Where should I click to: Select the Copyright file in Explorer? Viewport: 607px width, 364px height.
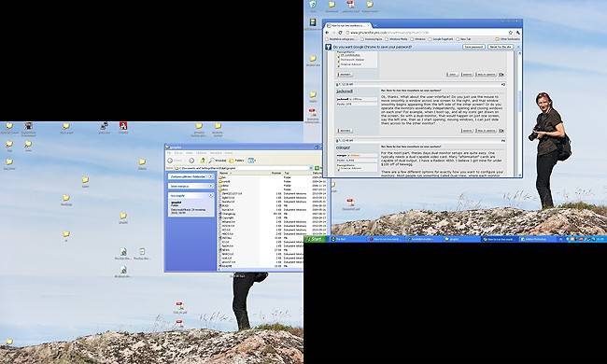click(227, 217)
